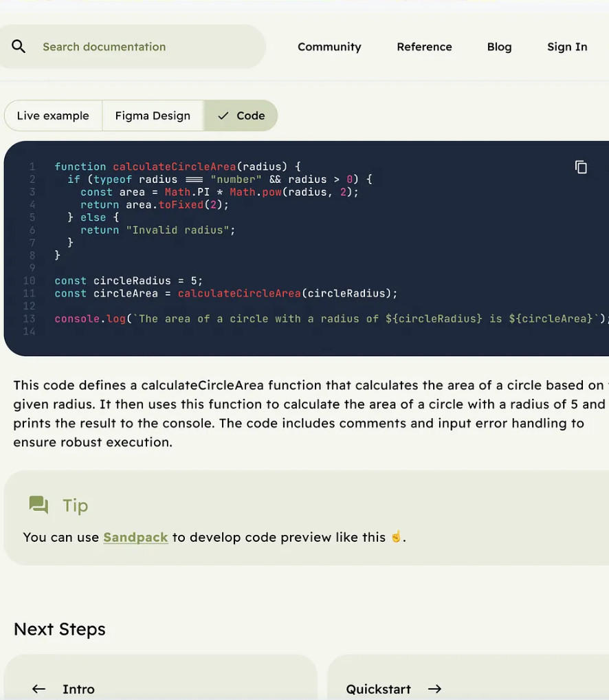Copy the code with the copy icon

[581, 167]
